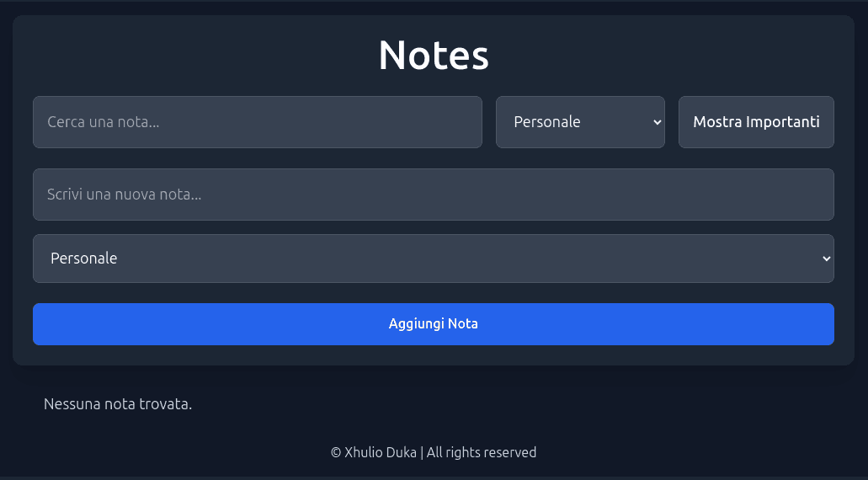868x480 pixels.
Task: Expand the full-width Personale category selector
Action: pos(433,259)
